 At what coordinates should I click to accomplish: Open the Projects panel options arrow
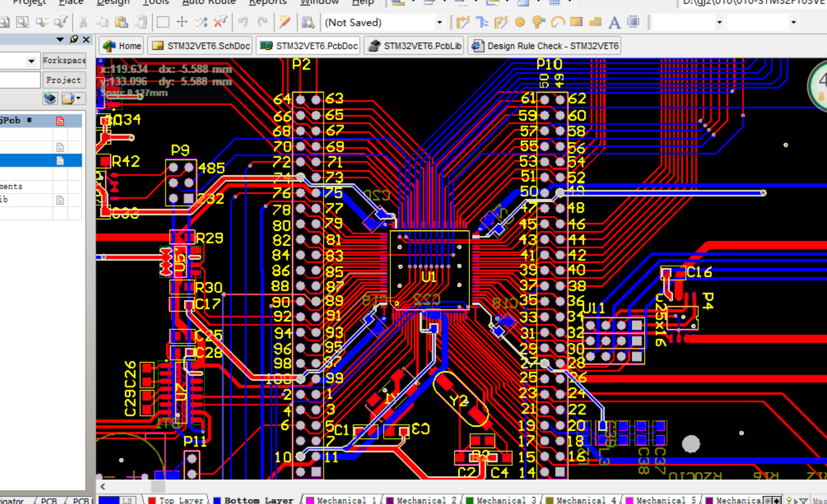[60, 39]
